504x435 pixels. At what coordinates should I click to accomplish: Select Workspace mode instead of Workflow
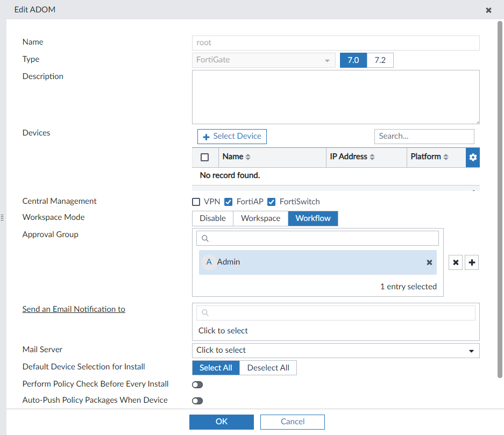tap(260, 218)
